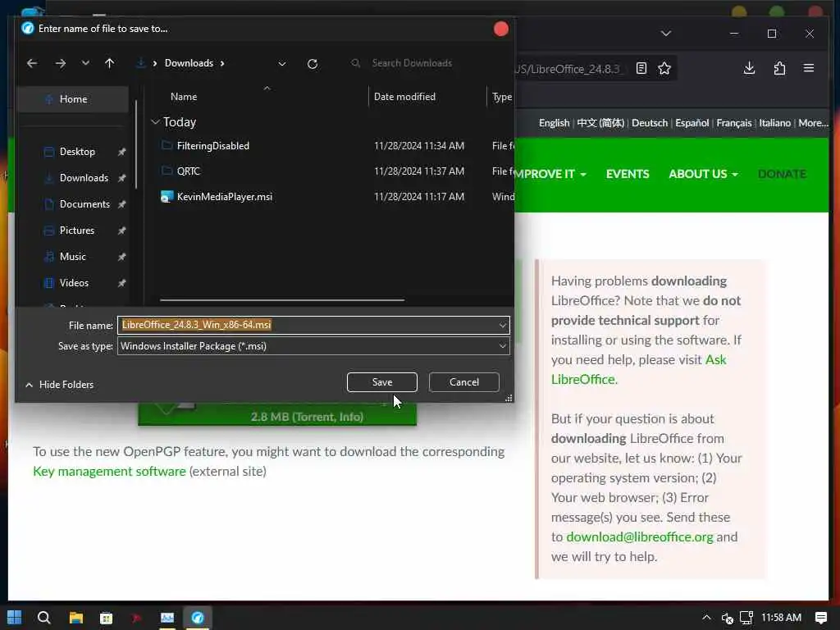Refresh the Downloads folder listing
This screenshot has height=630, width=840.
[313, 64]
